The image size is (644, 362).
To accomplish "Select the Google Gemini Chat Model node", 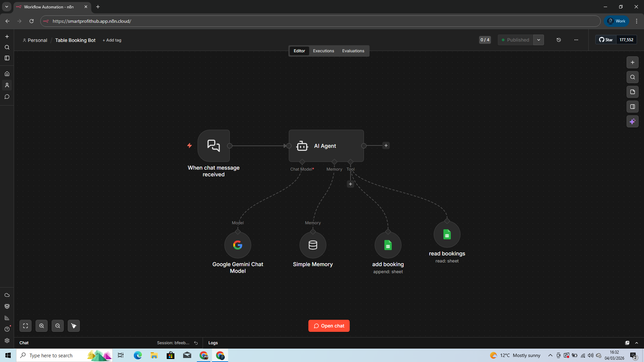I will pyautogui.click(x=237, y=245).
